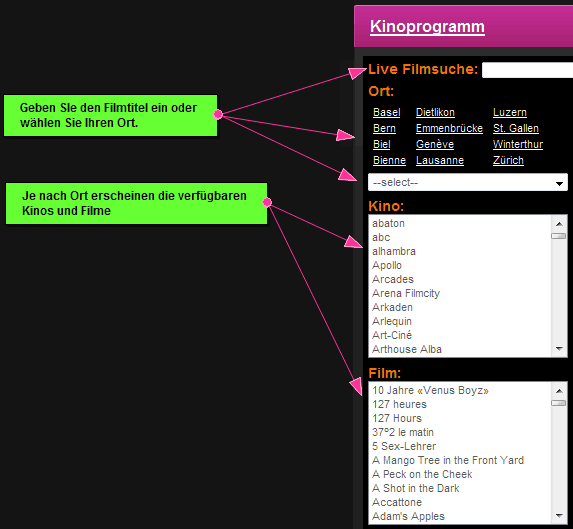Image resolution: width=573 pixels, height=529 pixels.
Task: Open the Kinoprogramm header link
Action: tap(427, 27)
